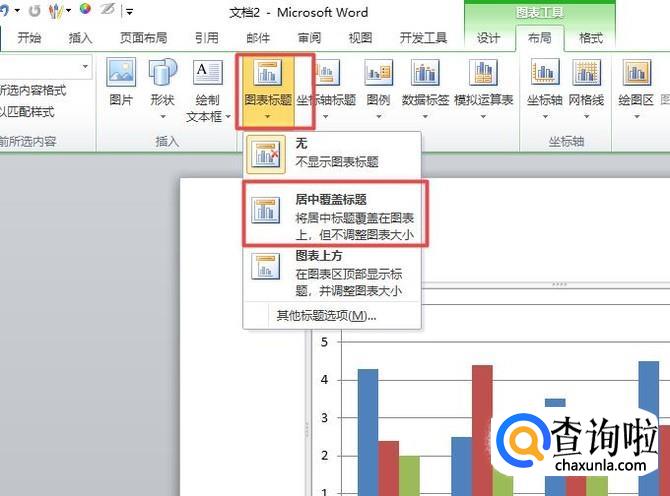Open customize quick access toolbar dropdown
The width and height of the screenshot is (670, 496).
[x=129, y=12]
